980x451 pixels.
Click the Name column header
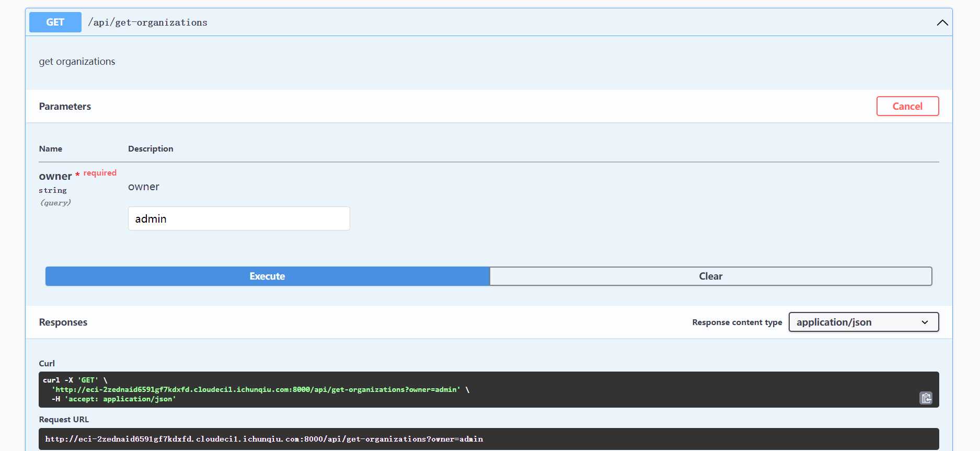[x=51, y=149]
